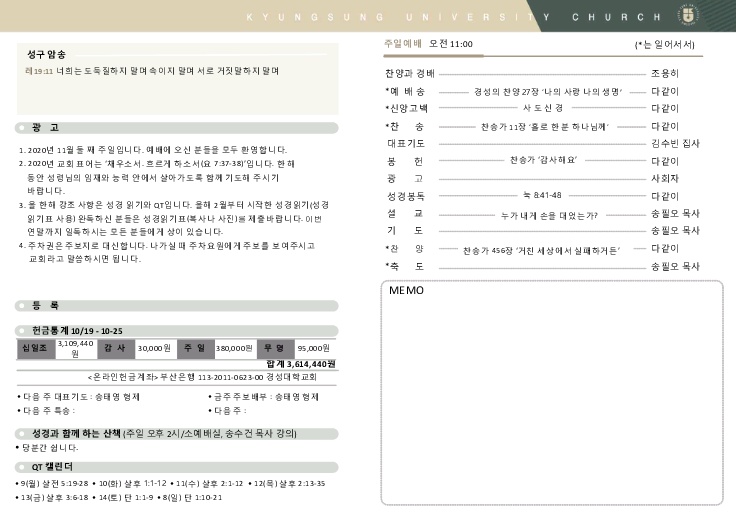Viewport: 736px width, 519px height.
Task: Click the '당분간 쉽니다.' line
Action: click(x=47, y=448)
